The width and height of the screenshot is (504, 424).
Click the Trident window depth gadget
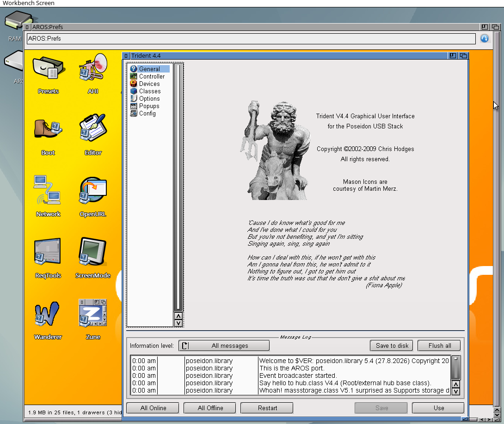click(x=463, y=55)
